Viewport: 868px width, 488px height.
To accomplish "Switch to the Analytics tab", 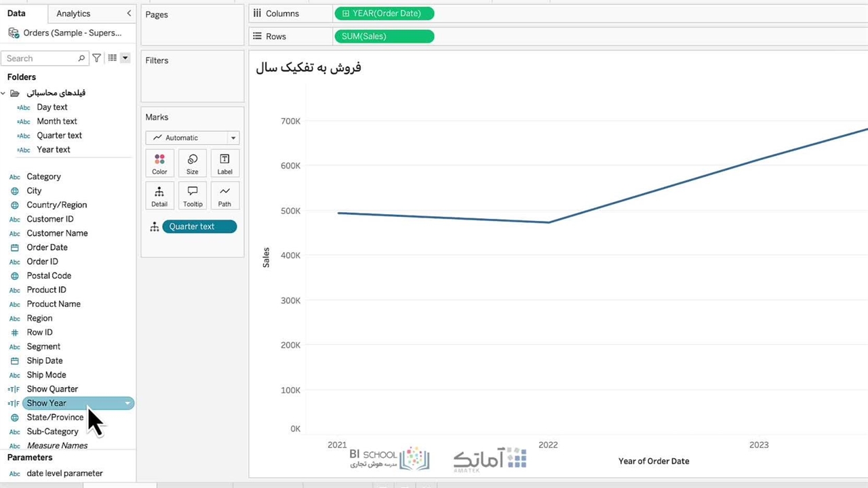I will point(73,14).
